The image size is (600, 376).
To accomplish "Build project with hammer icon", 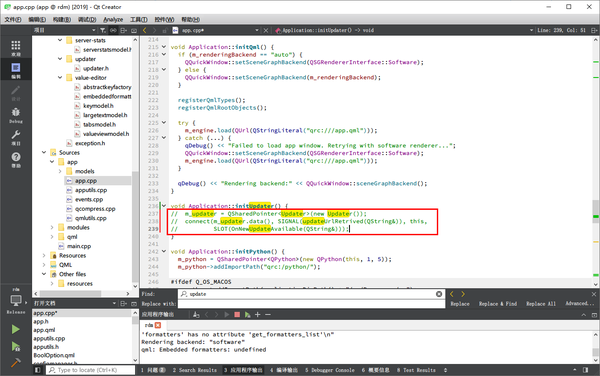I will [x=15, y=363].
